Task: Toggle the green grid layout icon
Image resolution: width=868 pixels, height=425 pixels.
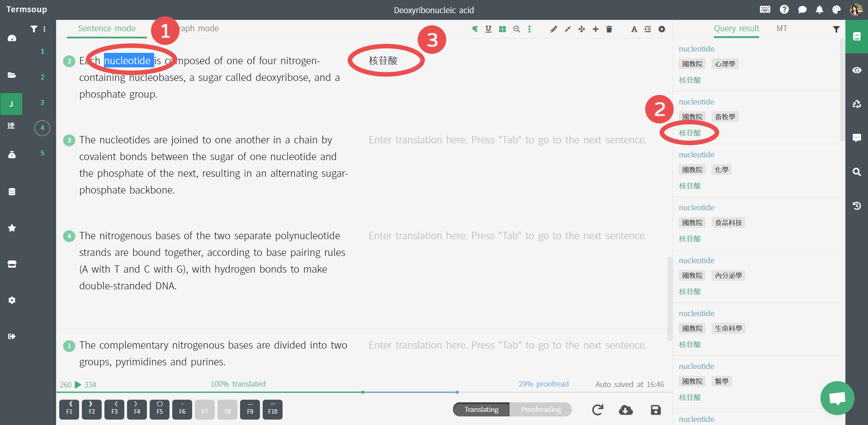Action: pos(502,29)
